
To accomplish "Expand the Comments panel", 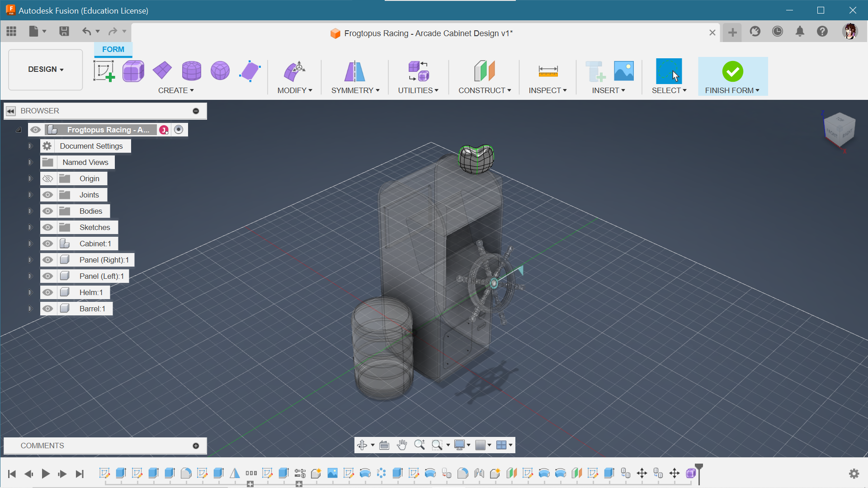I will coord(196,446).
